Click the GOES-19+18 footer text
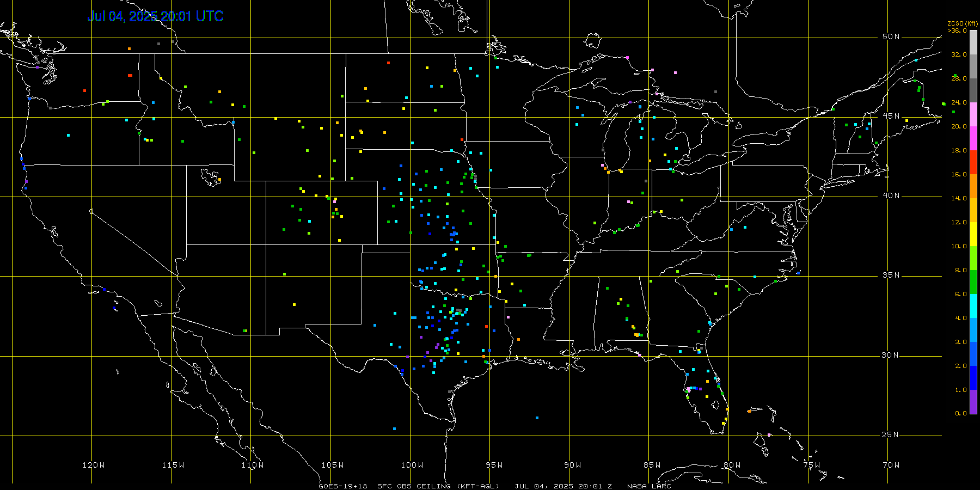This screenshot has height=490, width=980. pyautogui.click(x=343, y=486)
